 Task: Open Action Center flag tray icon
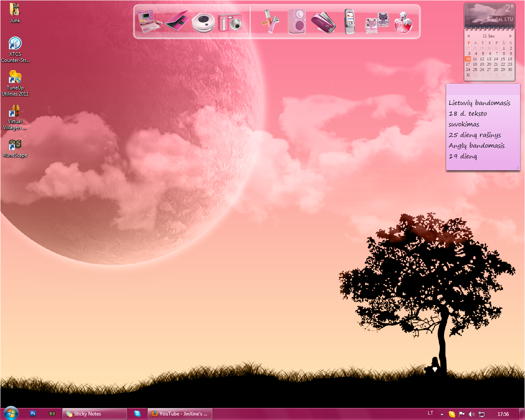coord(462,414)
